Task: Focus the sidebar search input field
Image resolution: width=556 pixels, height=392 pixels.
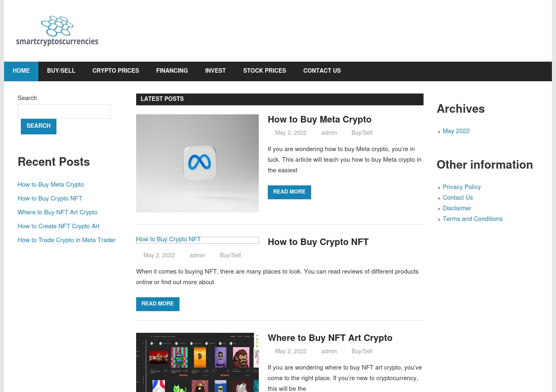Action: coord(64,111)
